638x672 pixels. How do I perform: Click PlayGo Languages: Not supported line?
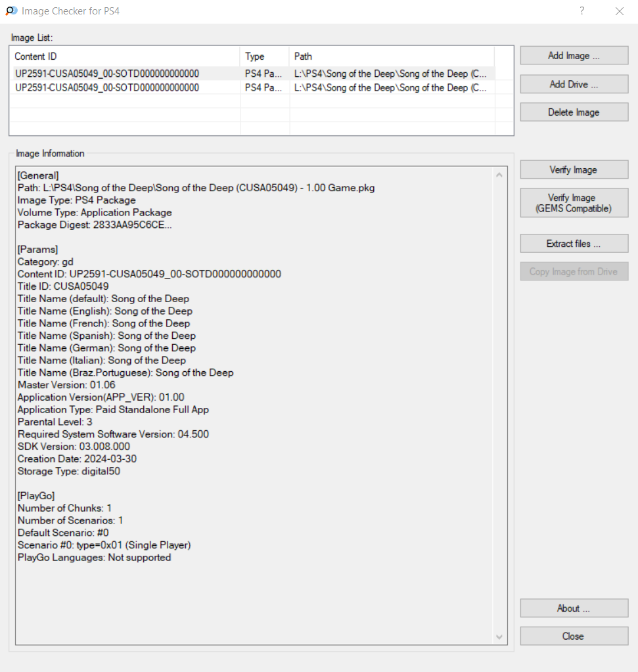95,558
